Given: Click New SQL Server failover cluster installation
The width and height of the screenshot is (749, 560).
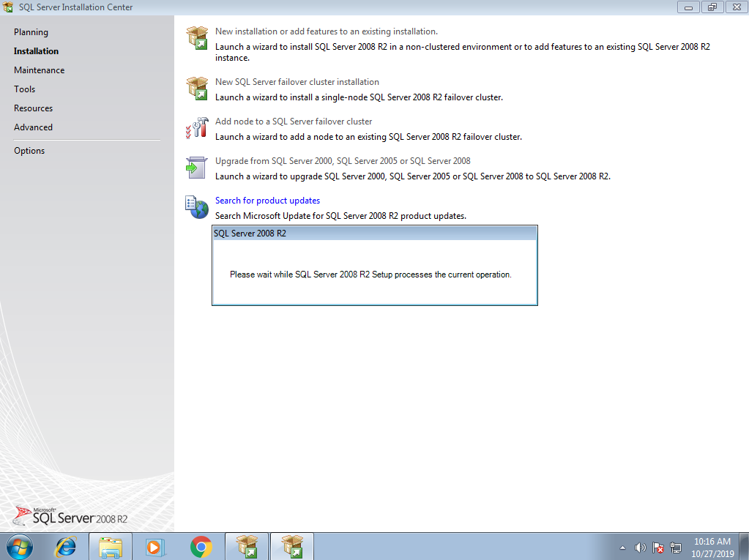Looking at the screenshot, I should (x=297, y=82).
